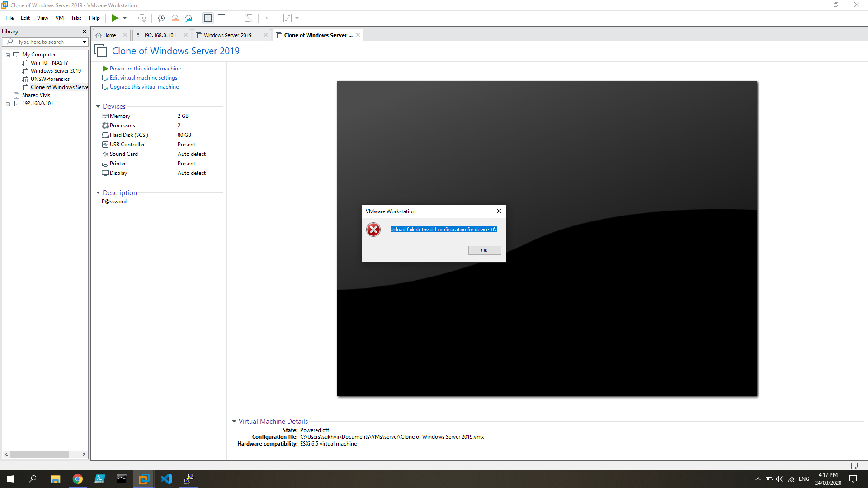Select Shared VMs in library tree
The width and height of the screenshot is (868, 488).
pyautogui.click(x=36, y=95)
